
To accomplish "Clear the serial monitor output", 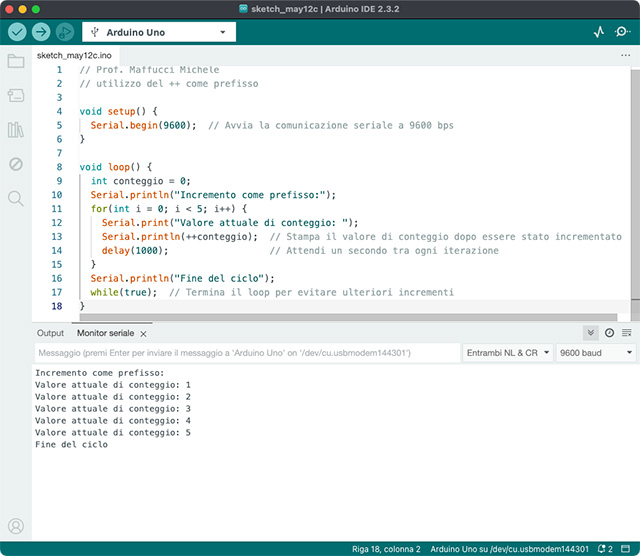I will 626,333.
